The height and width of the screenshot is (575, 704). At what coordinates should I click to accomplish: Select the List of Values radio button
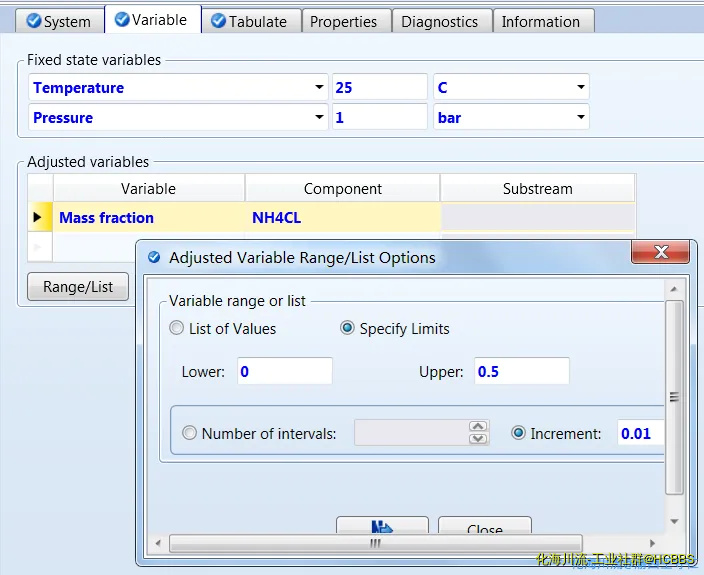(177, 328)
